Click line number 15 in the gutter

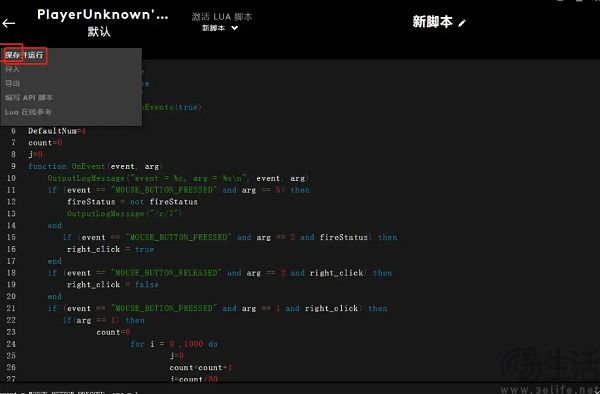[11, 237]
